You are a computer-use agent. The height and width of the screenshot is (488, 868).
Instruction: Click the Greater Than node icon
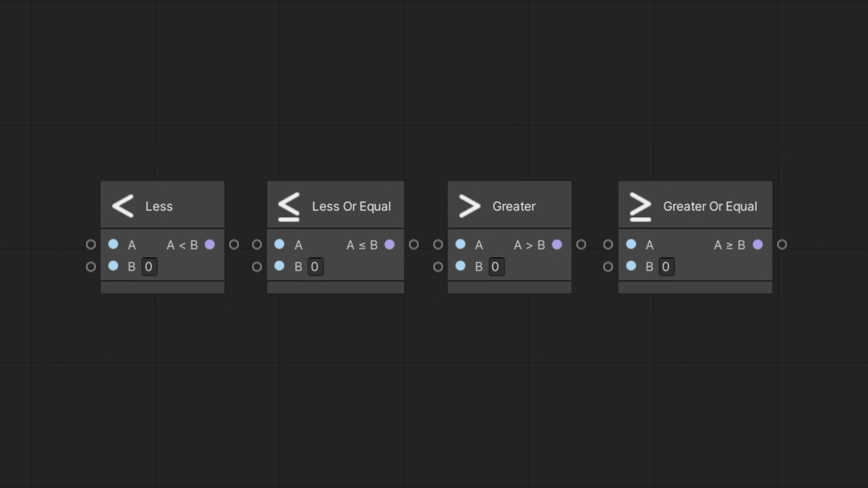click(472, 206)
